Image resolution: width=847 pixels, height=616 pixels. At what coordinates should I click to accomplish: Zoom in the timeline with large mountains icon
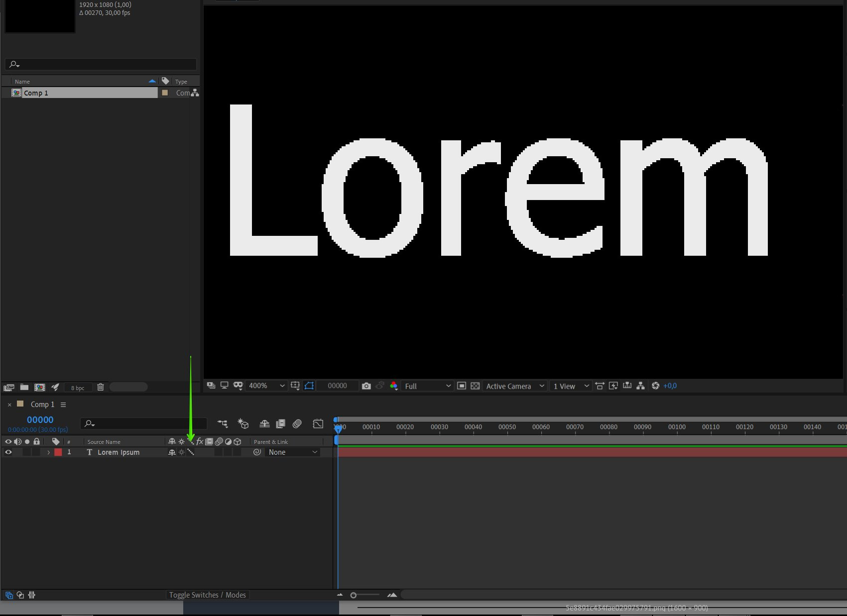point(392,595)
